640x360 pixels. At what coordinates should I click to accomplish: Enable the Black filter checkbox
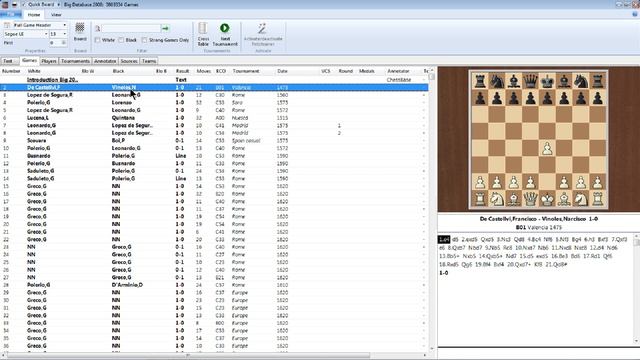tap(121, 40)
